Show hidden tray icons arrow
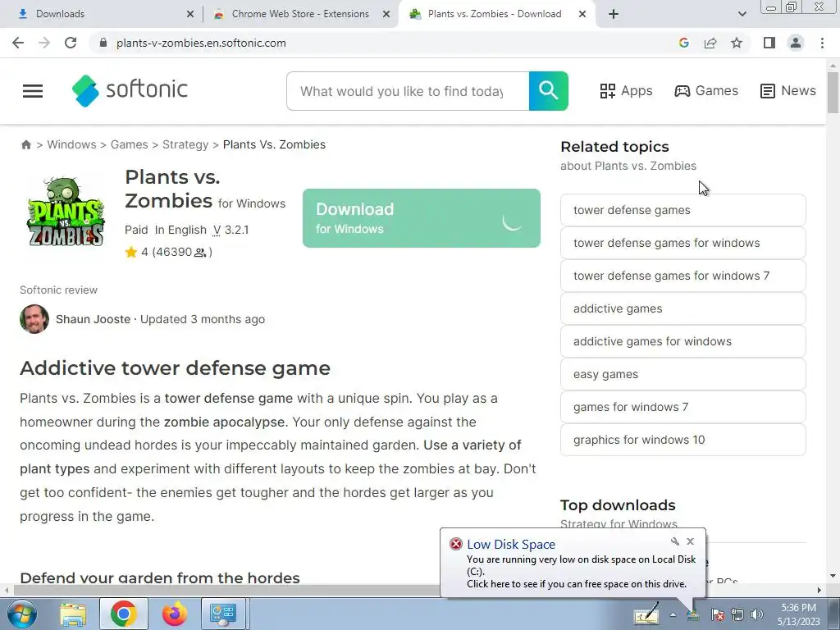Viewport: 840px width, 630px height. [x=673, y=614]
